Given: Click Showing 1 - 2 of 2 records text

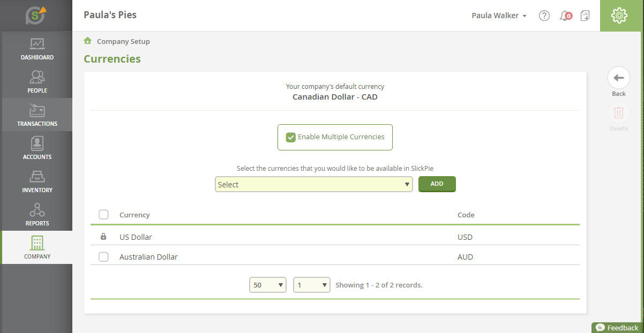Looking at the screenshot, I should pos(379,285).
